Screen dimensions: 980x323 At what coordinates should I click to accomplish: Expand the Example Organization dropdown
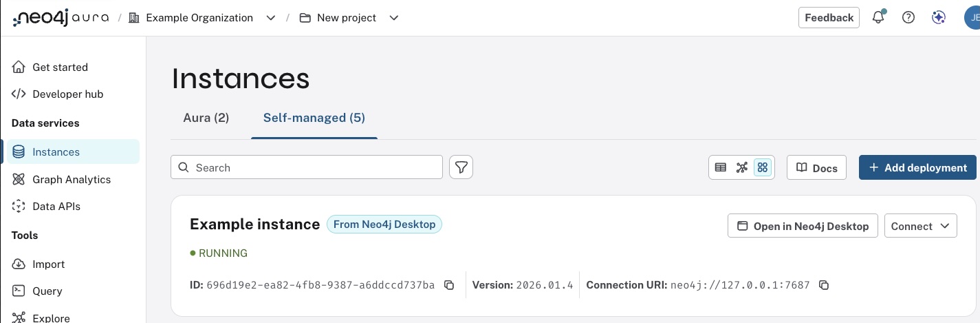click(x=271, y=18)
